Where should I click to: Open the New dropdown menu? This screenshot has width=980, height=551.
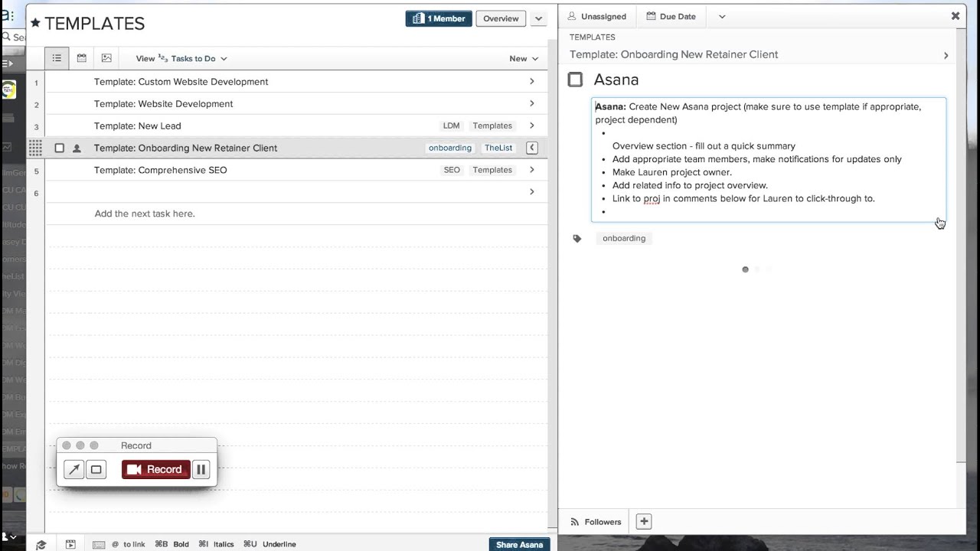coord(524,58)
